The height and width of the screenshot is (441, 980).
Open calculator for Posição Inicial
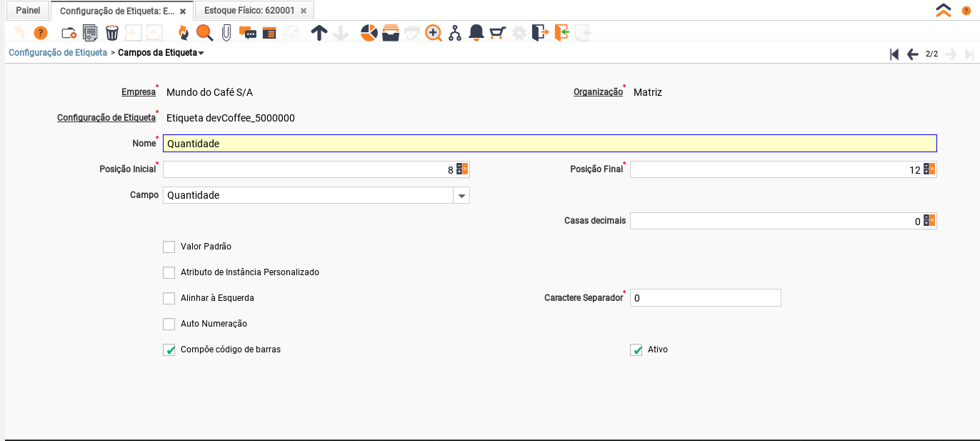click(x=462, y=169)
